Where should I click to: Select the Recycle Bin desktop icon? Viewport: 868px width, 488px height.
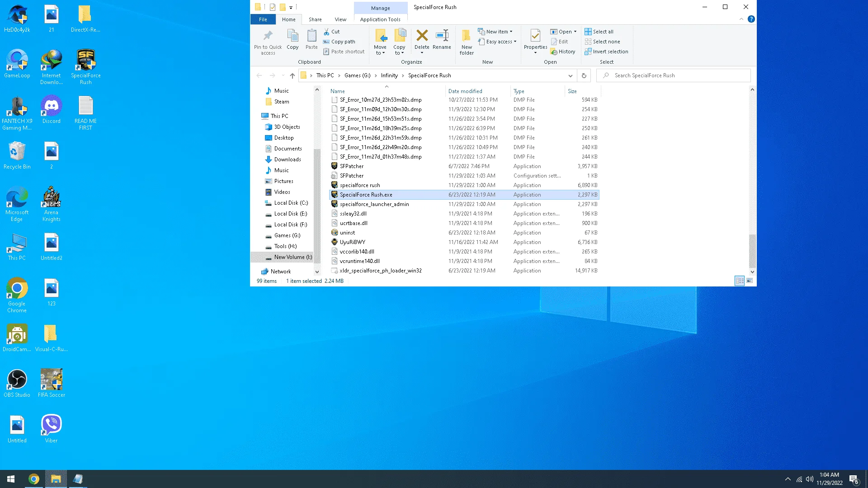coord(17,155)
